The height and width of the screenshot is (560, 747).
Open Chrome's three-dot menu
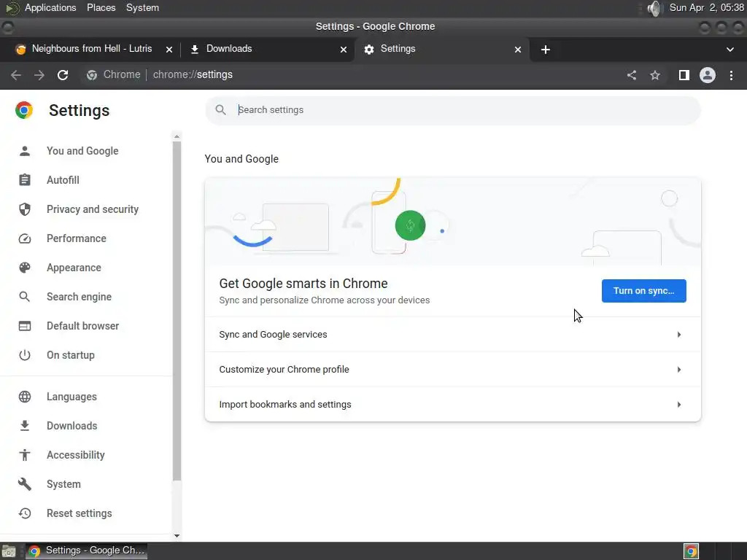tap(731, 75)
